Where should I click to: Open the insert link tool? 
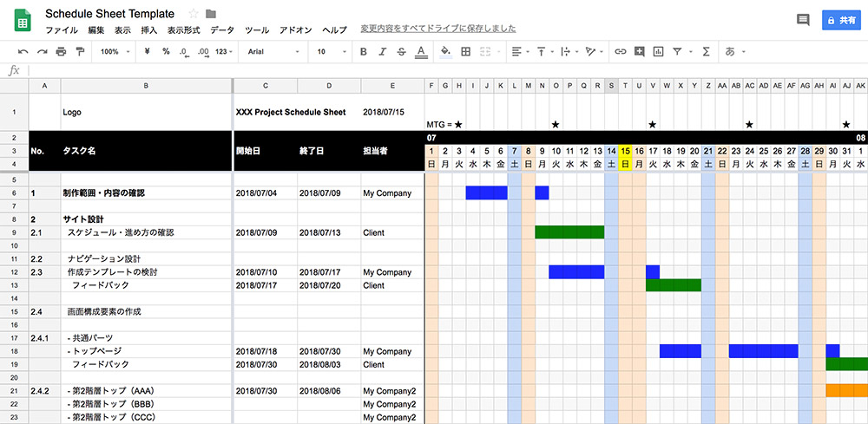pyautogui.click(x=620, y=52)
